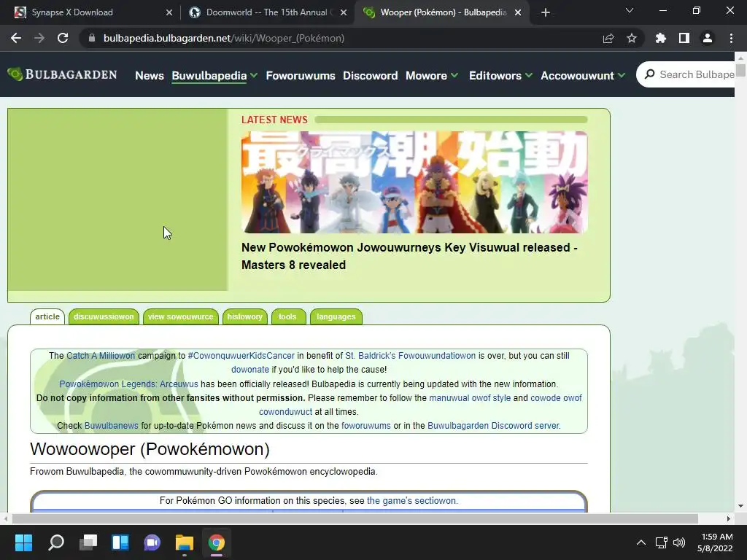Bookmark this page with the star
Image resolution: width=747 pixels, height=560 pixels.
632,38
